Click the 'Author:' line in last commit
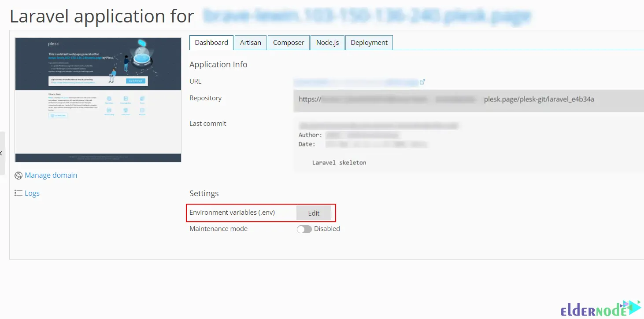644x319 pixels. 348,135
